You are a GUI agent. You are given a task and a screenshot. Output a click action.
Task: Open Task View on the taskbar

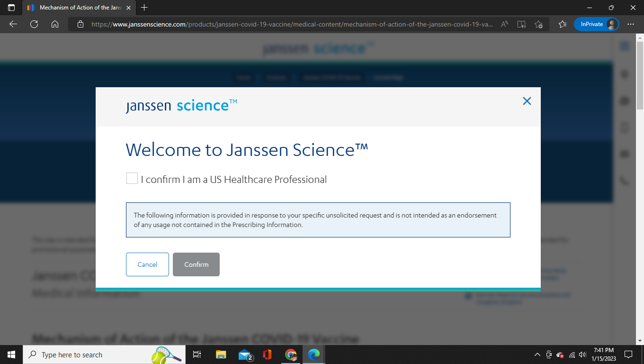[x=197, y=355]
